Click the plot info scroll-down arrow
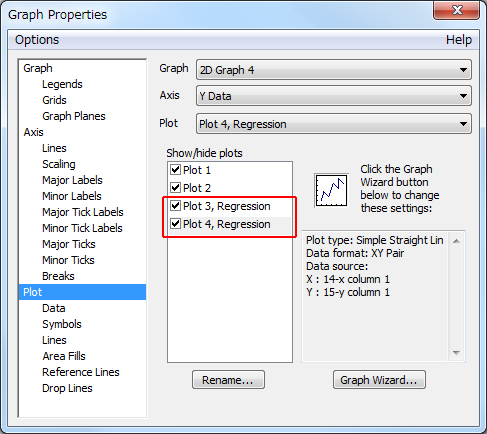The image size is (487, 434). tap(456, 353)
